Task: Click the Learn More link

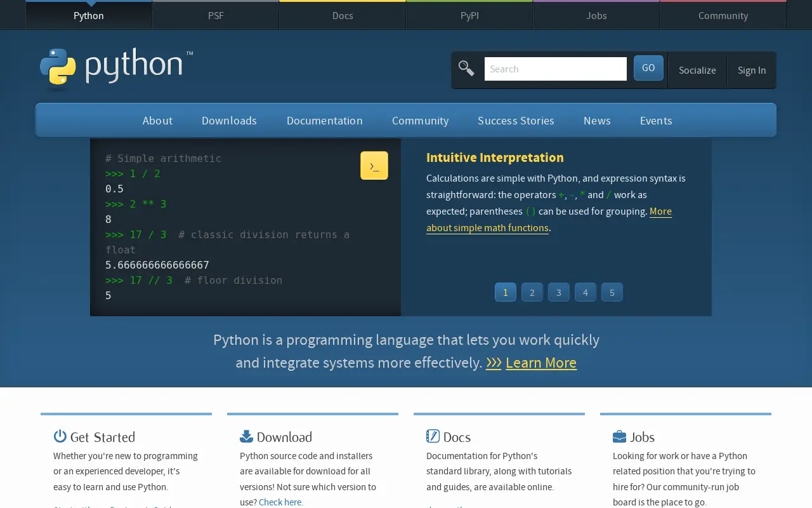Action: 541,363
